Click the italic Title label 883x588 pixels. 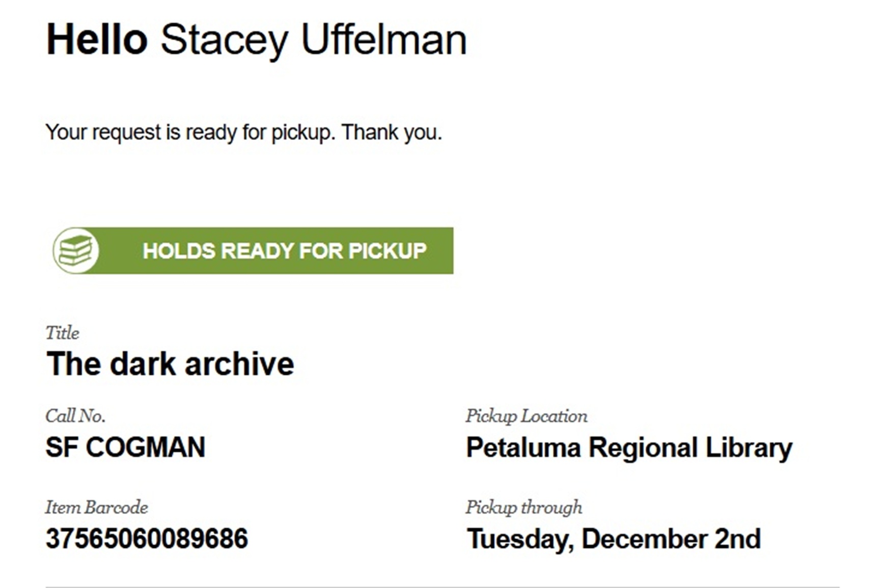pos(62,333)
